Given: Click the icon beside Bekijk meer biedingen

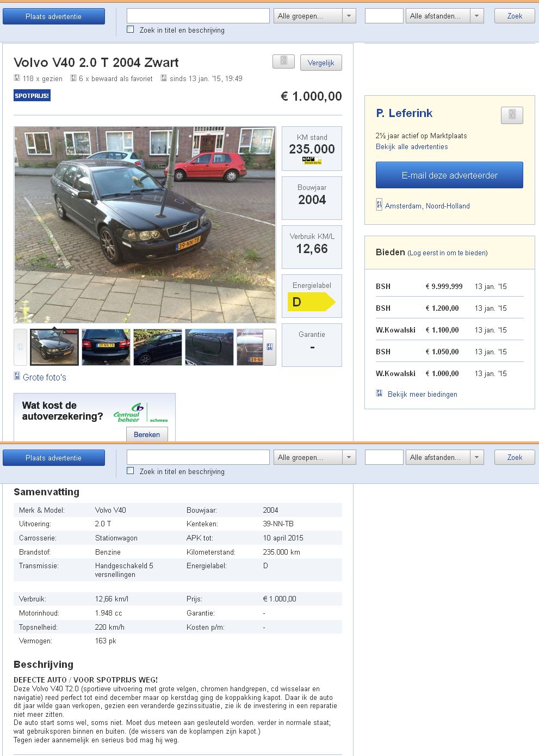Looking at the screenshot, I should (379, 393).
